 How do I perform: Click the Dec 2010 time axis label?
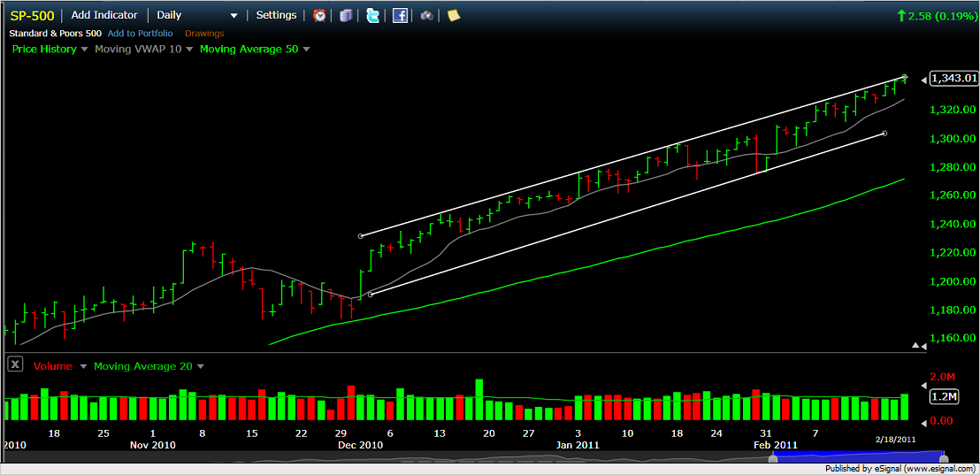[361, 445]
